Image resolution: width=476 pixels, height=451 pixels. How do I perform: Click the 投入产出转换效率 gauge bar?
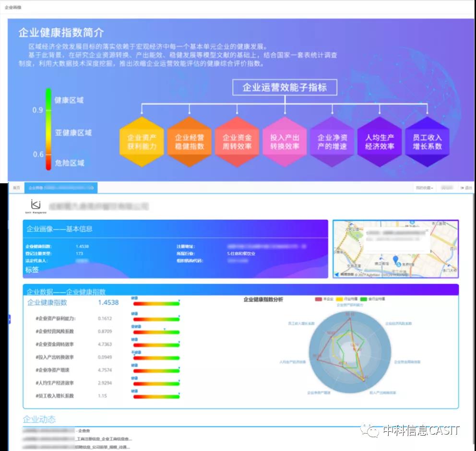tap(156, 358)
